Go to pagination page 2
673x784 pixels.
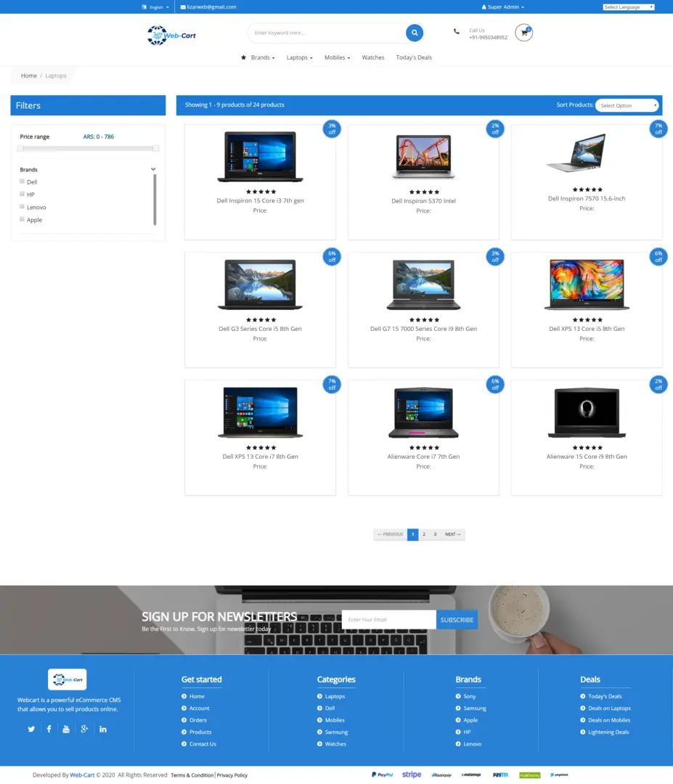tap(424, 534)
